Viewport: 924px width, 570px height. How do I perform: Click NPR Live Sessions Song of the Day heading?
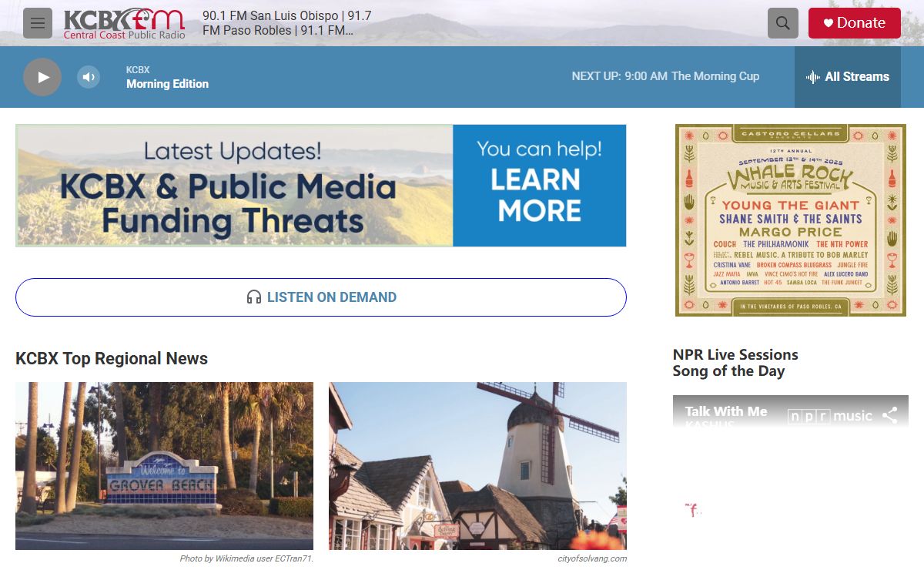pos(735,363)
